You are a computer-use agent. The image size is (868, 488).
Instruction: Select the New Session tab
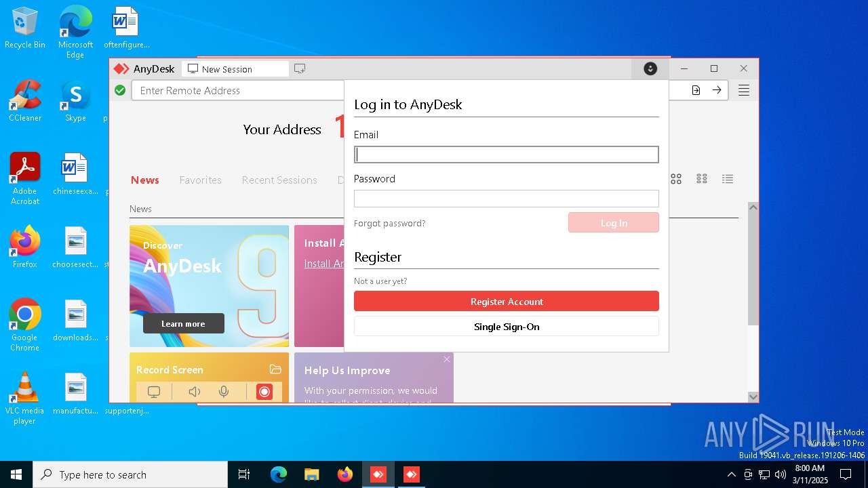click(235, 68)
